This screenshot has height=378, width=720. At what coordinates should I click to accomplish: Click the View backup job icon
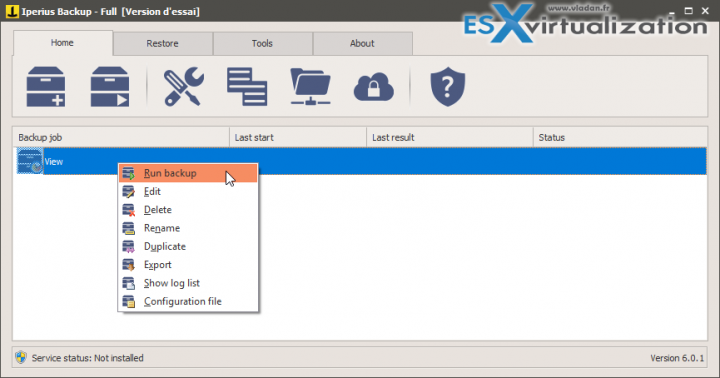coord(30,161)
